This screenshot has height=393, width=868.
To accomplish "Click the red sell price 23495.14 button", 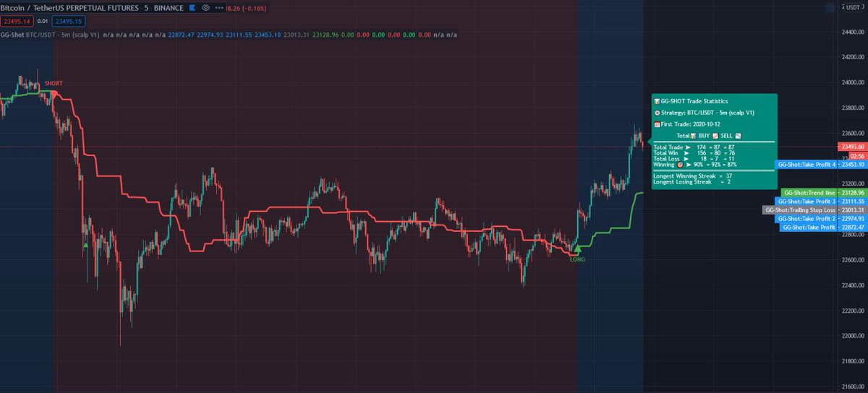I will tap(17, 22).
